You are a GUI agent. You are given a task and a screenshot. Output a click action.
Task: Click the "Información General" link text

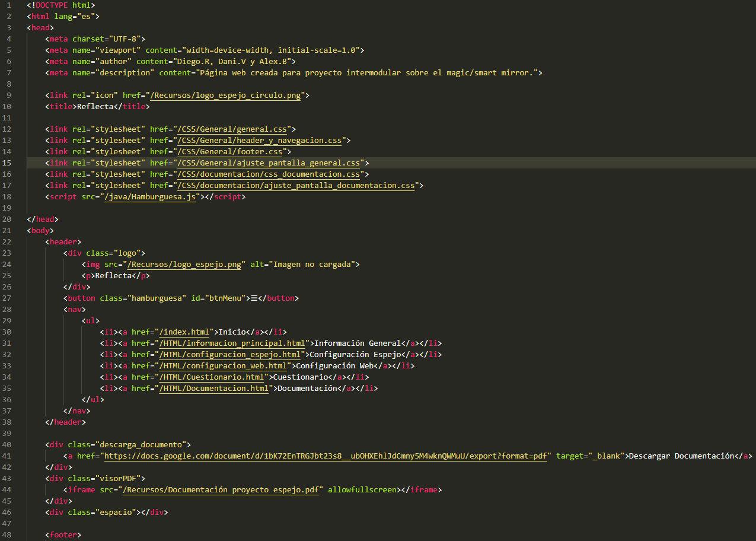click(358, 343)
